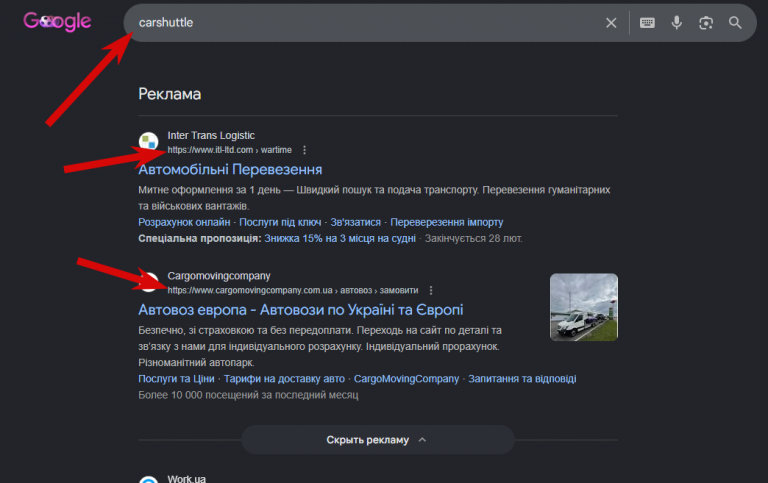Open 'Зв'язатися' sitelink
Viewport: 768px width, 483px height.
click(356, 222)
